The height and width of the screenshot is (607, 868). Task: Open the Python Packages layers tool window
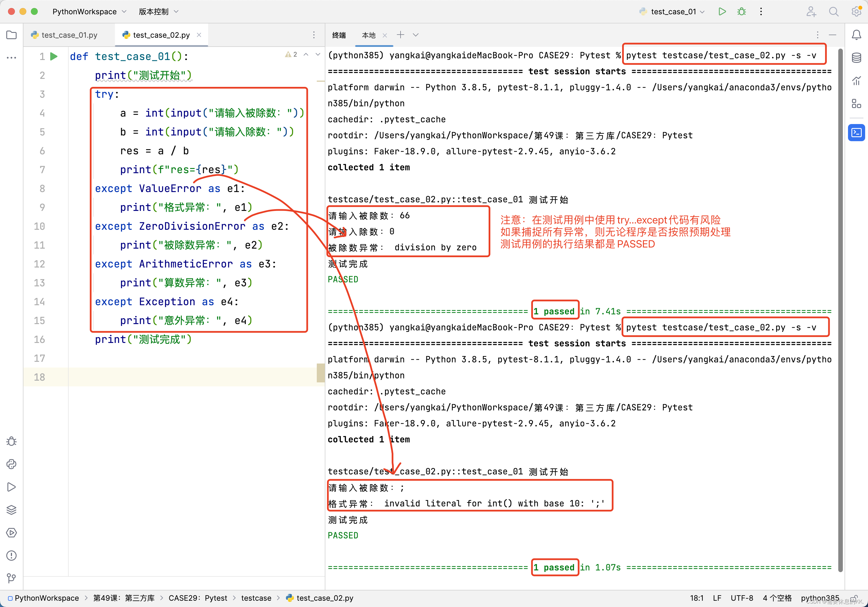(11, 510)
